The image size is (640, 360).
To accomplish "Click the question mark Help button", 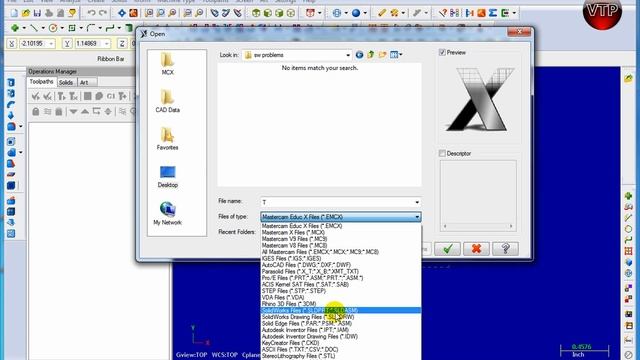I will 505,249.
